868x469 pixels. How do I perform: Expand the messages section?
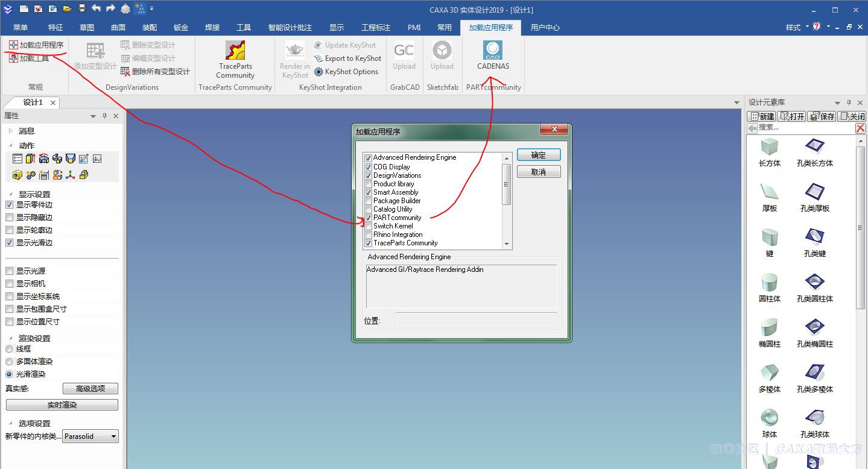pyautogui.click(x=10, y=131)
